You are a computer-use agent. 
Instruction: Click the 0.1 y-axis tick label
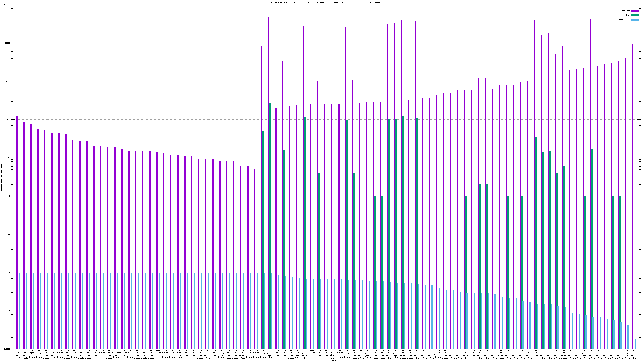pyautogui.click(x=9, y=234)
